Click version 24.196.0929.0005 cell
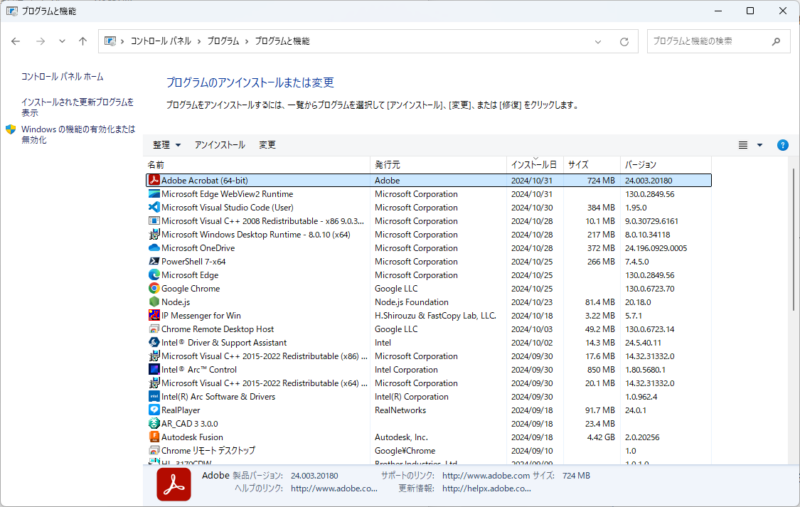 [x=656, y=248]
